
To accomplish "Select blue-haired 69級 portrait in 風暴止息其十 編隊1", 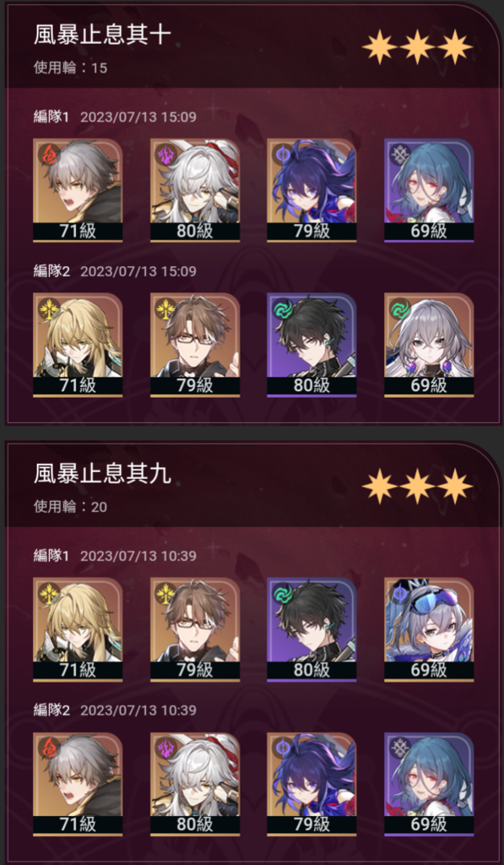I will coord(429,190).
